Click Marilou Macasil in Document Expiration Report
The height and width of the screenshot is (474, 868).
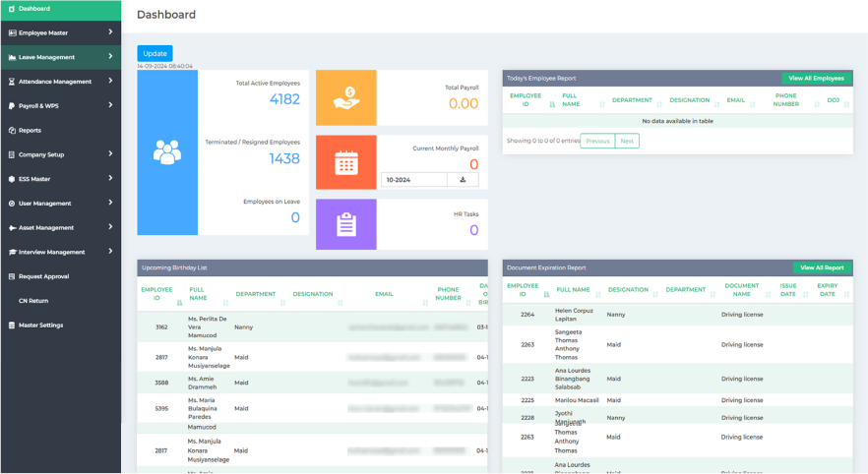577,400
